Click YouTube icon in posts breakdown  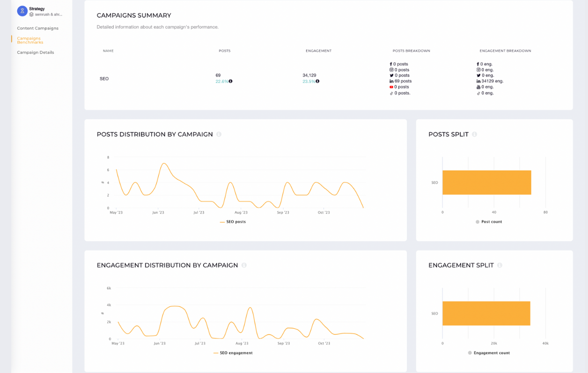[392, 87]
